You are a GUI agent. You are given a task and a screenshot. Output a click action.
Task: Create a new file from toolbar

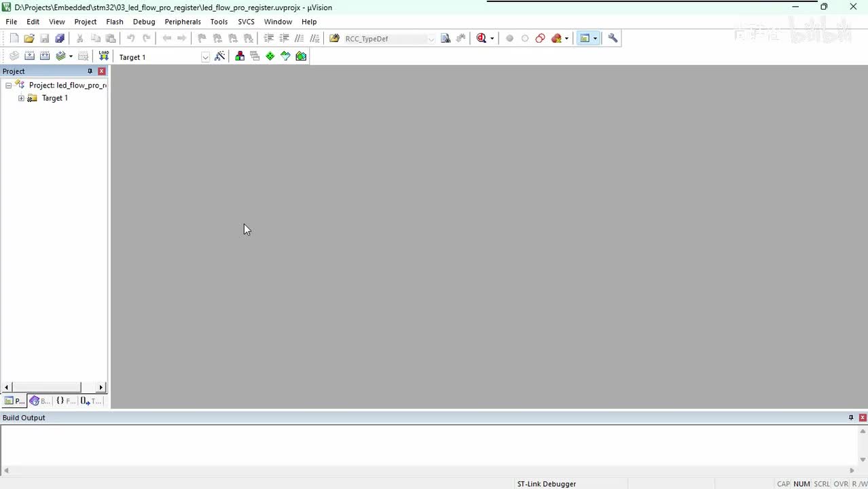click(14, 39)
